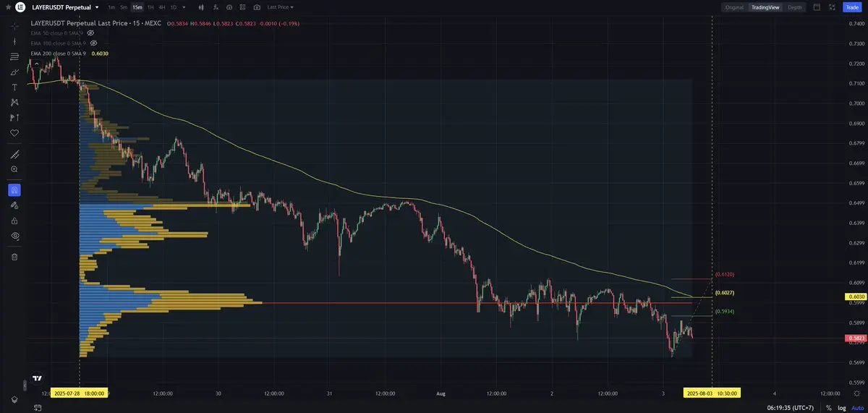Click the exchange logo beside LAYERUSDT

pos(20,7)
